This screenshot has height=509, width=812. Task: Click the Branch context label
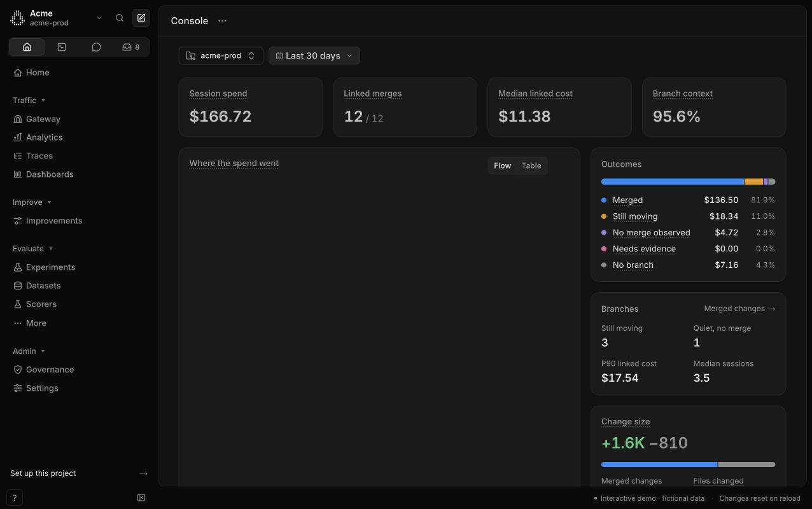(682, 94)
